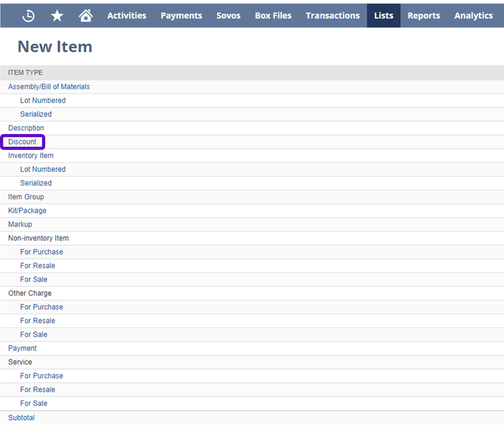This screenshot has width=504, height=437.
Task: Open the Analytics menu
Action: [473, 16]
